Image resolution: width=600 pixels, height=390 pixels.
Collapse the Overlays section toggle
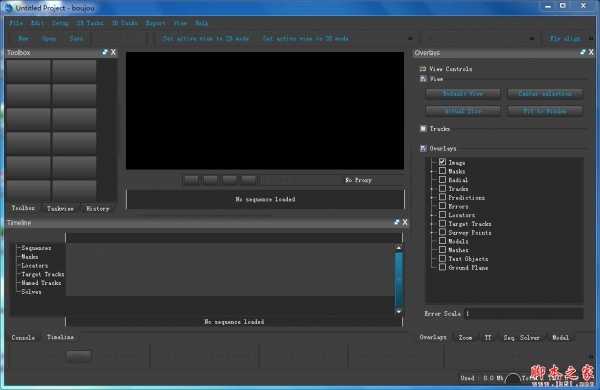(x=423, y=148)
